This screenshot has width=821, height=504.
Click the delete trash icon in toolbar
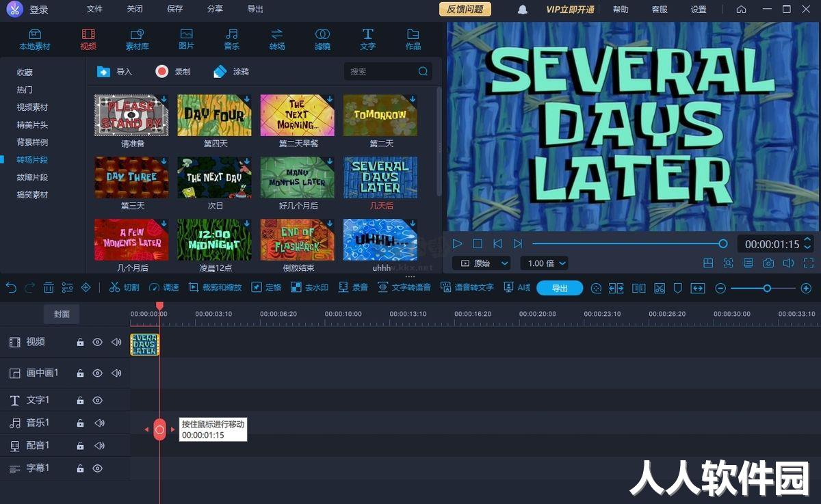tap(49, 288)
